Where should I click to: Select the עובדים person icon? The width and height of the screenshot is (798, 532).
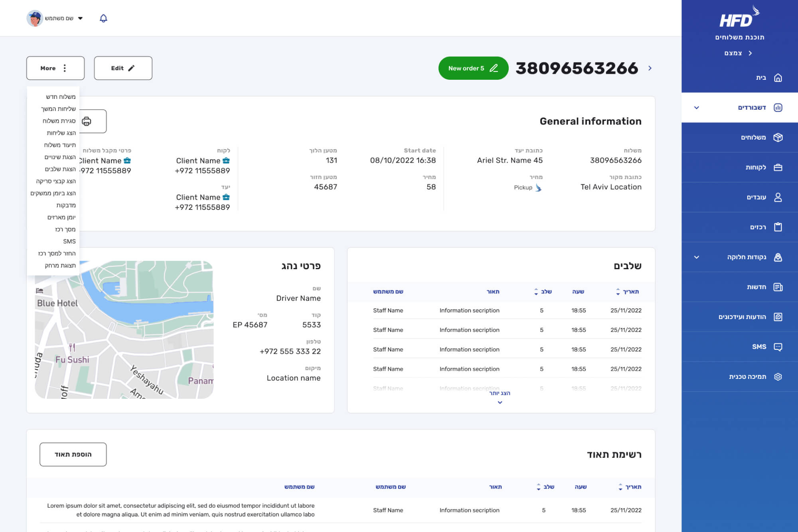778,197
